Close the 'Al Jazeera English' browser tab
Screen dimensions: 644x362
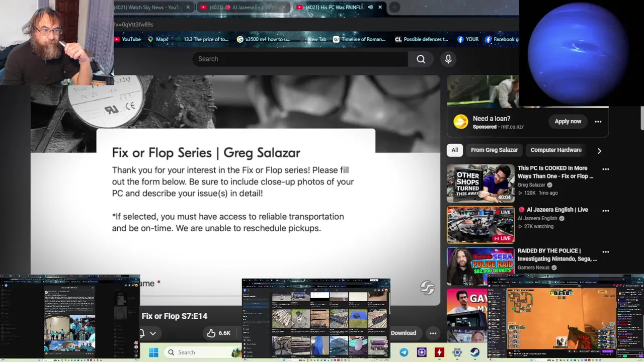click(x=284, y=7)
